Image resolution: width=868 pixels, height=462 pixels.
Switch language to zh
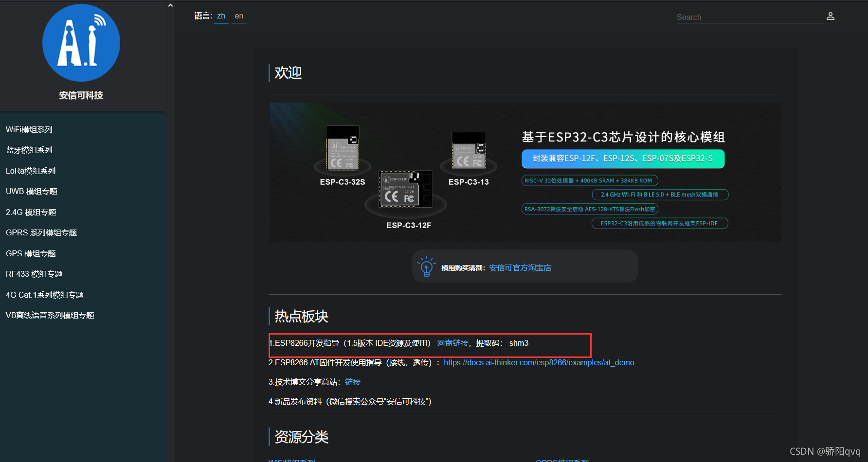pos(221,16)
